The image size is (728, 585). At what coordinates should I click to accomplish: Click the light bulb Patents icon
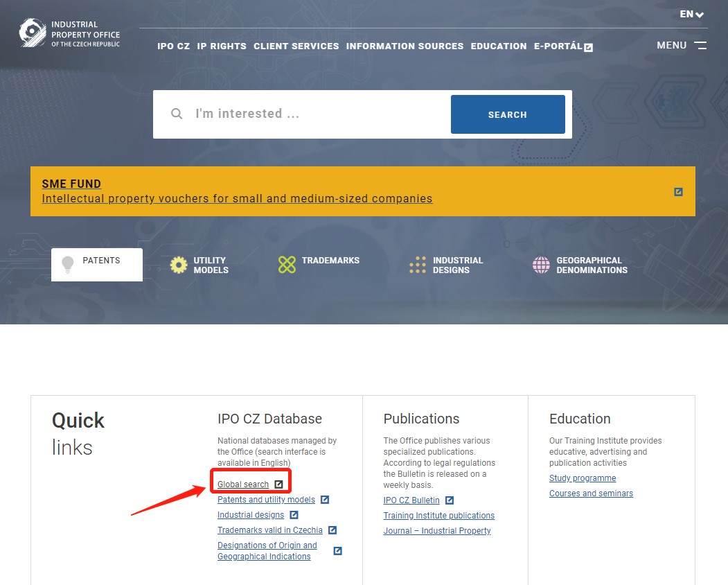(68, 264)
